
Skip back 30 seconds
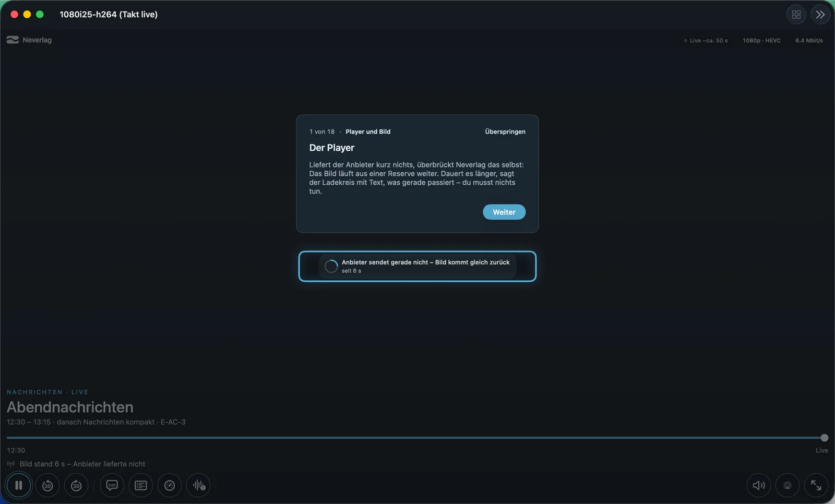(47, 485)
